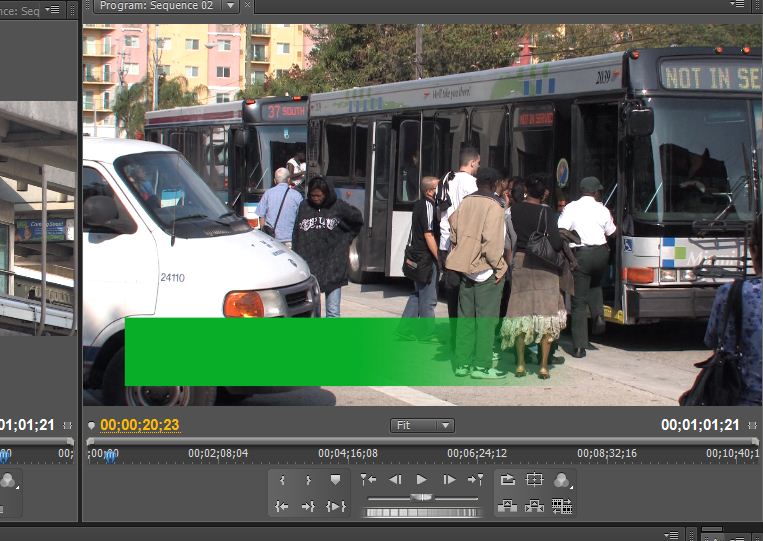Click the shuttle slider handle
The width and height of the screenshot is (763, 541).
click(422, 497)
